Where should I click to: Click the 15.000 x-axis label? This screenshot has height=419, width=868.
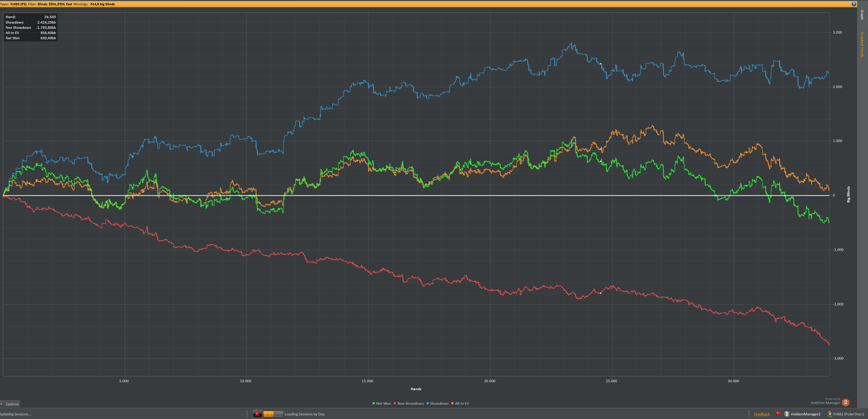click(367, 381)
